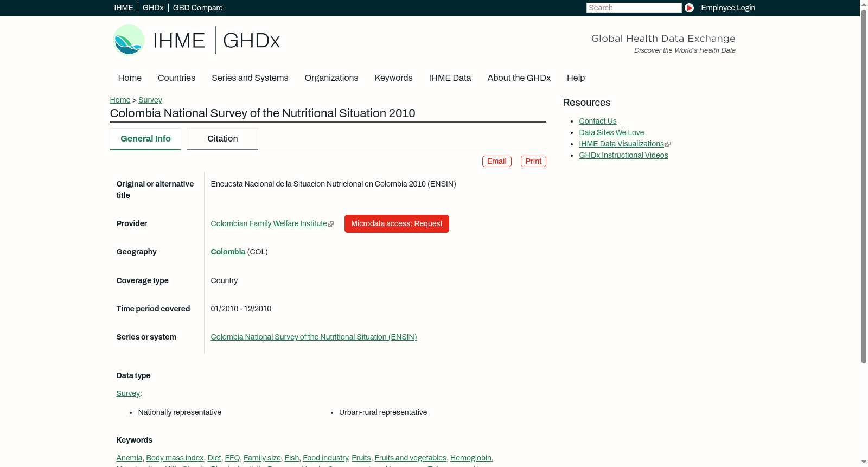The image size is (868, 467).
Task: Click Microdata access: Request button
Action: click(397, 223)
